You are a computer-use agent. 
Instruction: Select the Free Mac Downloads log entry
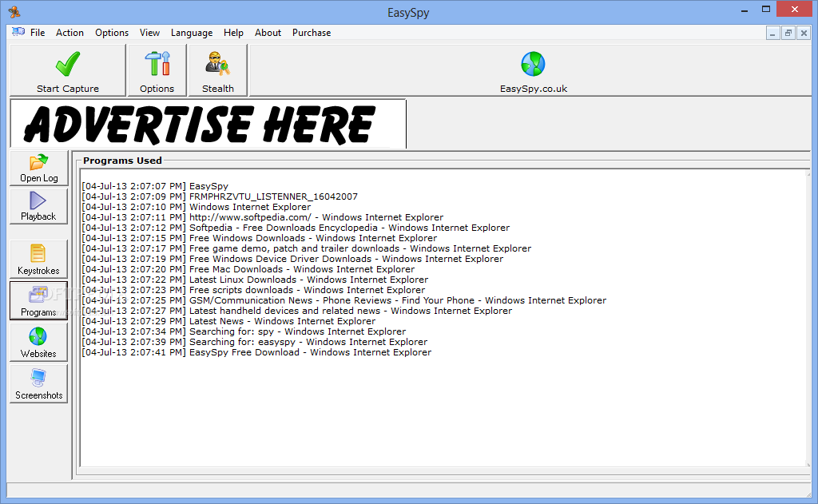[248, 270]
